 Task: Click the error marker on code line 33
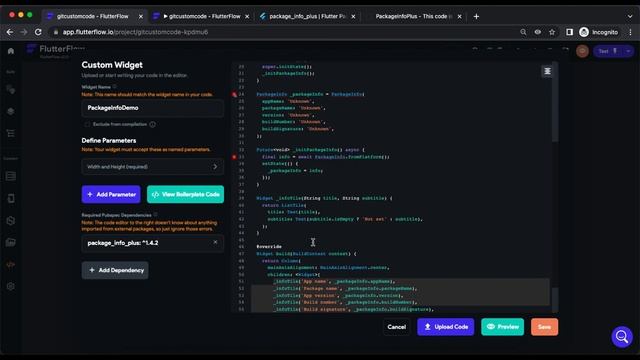[x=234, y=157]
